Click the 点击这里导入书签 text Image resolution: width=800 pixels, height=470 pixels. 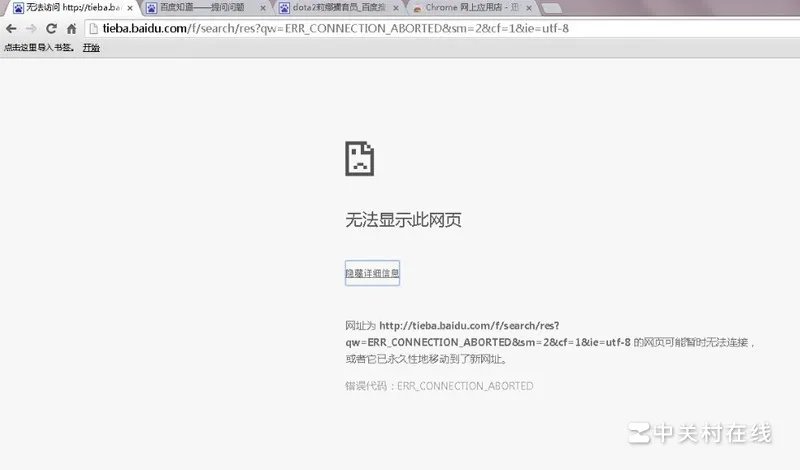point(39,47)
